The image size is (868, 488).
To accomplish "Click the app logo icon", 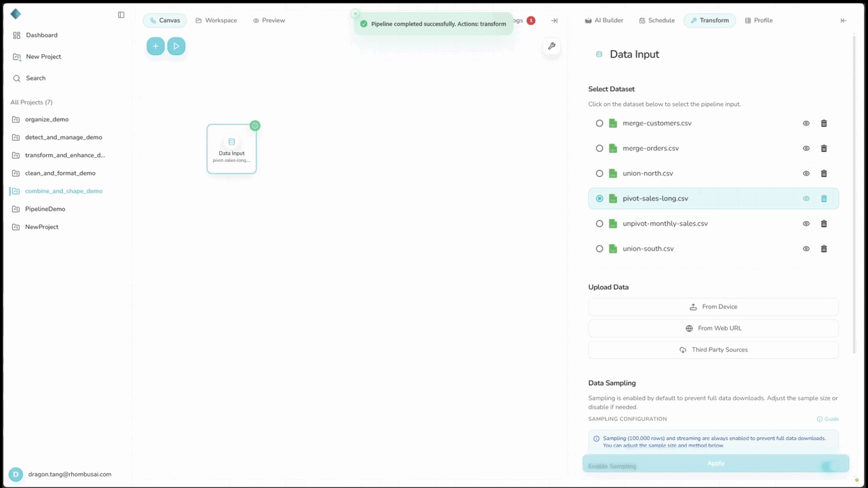I will (16, 14).
